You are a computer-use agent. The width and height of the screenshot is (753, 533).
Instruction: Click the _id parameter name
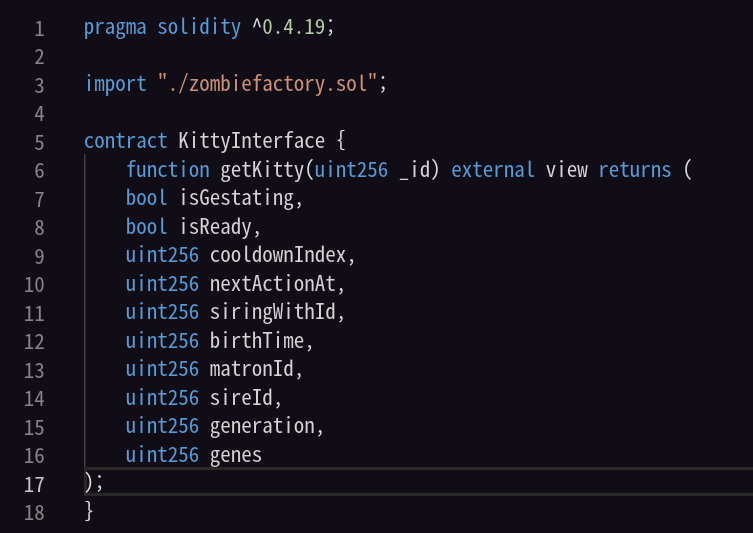point(413,170)
